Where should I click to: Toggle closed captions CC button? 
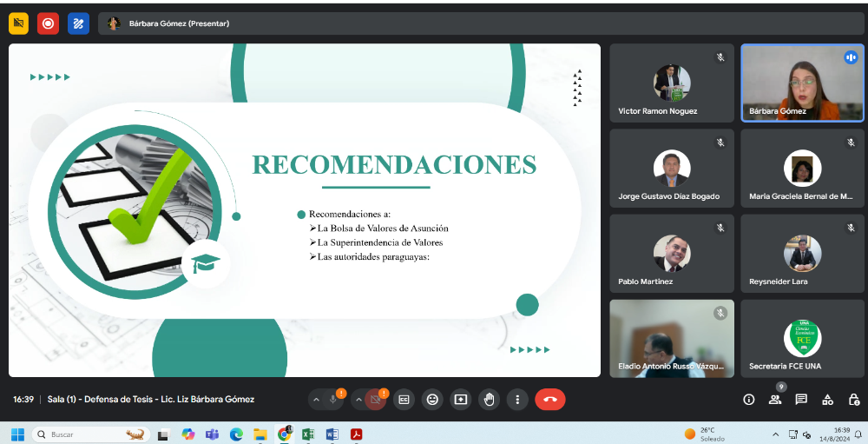(x=404, y=399)
